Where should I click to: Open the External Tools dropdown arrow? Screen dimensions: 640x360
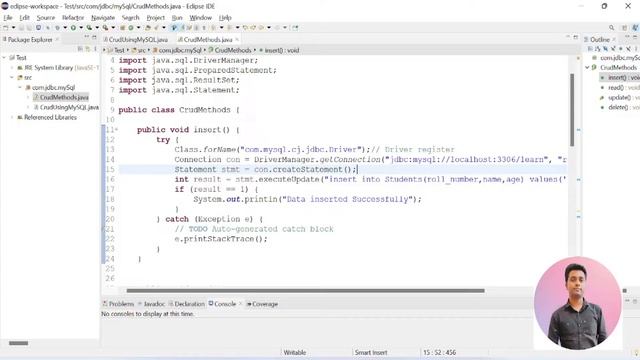113,28
